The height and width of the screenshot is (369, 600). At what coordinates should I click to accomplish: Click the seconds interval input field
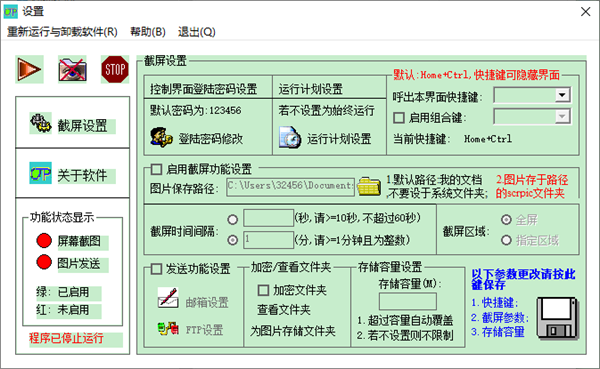(x=269, y=218)
